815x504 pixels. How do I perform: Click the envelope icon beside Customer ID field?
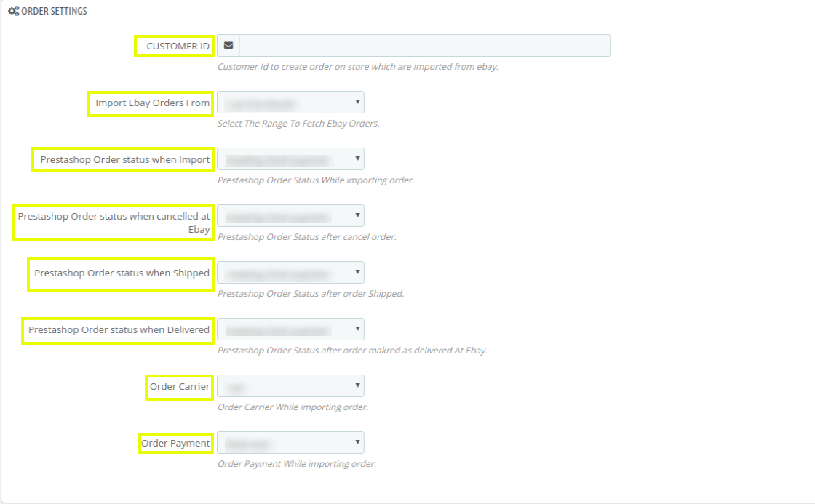point(228,46)
